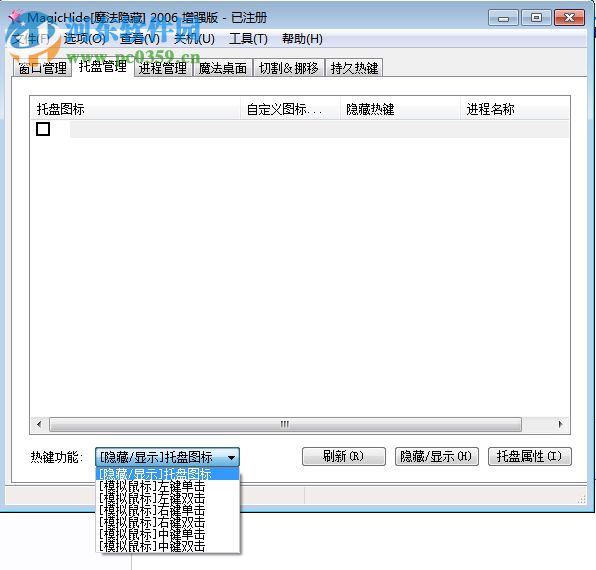Choose [模拟鼠标]中键双击 option
This screenshot has width=596, height=570.
tap(168, 546)
